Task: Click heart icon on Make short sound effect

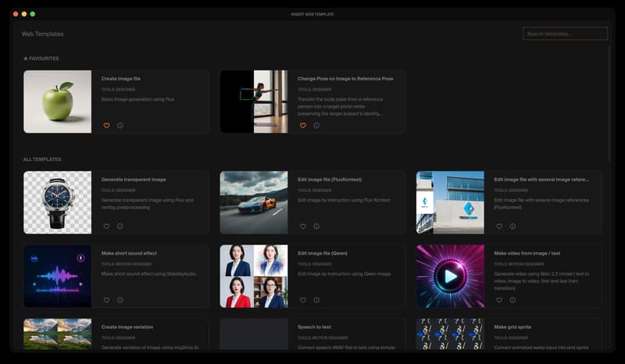Action: click(106, 299)
